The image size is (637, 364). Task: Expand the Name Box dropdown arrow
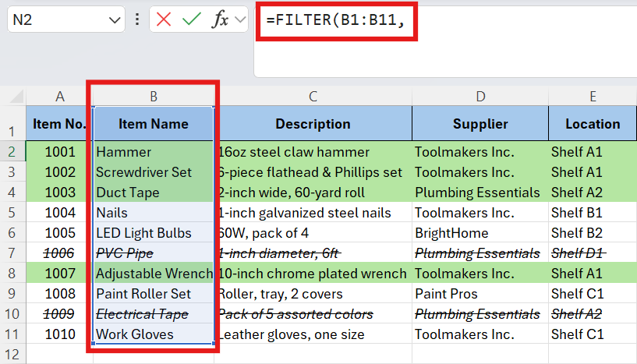pos(114,19)
